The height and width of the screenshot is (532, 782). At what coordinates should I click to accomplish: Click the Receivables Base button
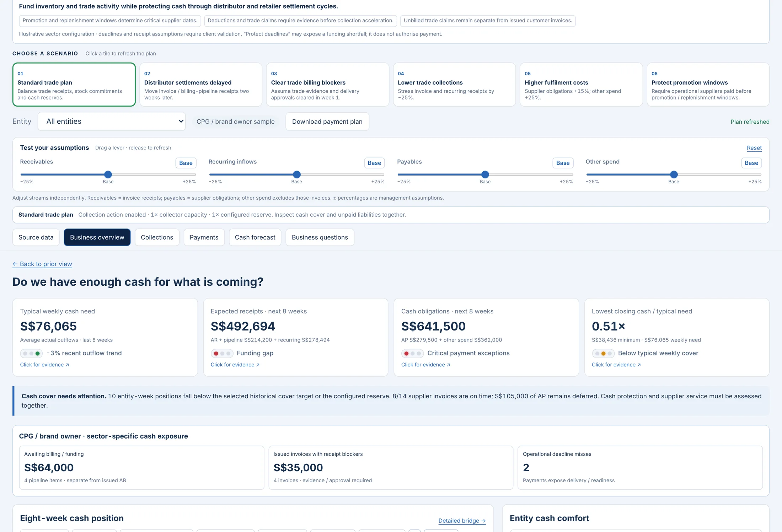(x=186, y=163)
